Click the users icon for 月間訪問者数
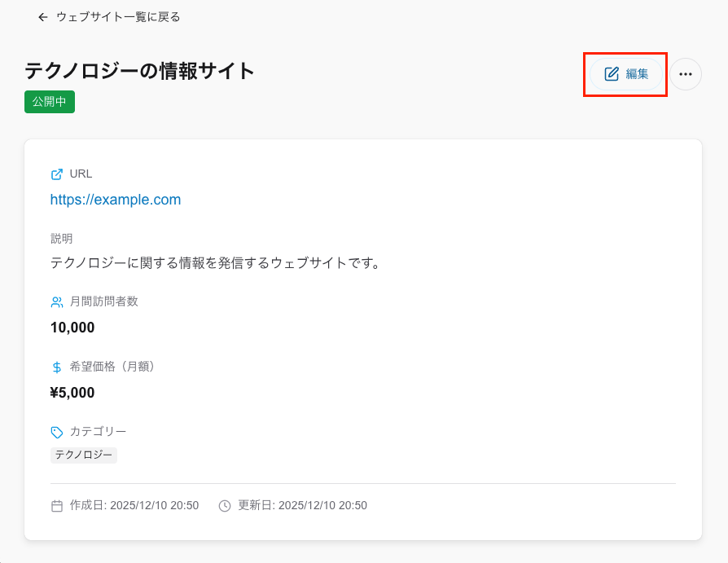 tap(57, 301)
